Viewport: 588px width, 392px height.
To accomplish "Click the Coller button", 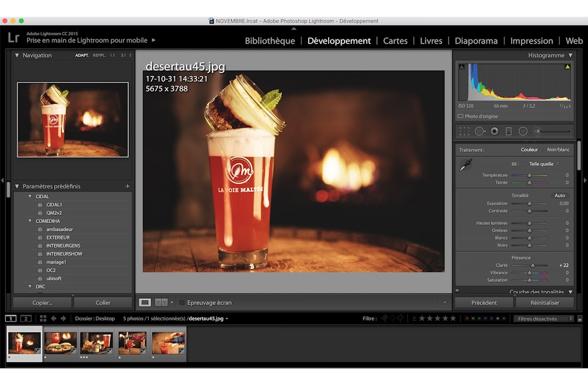I will 103,303.
